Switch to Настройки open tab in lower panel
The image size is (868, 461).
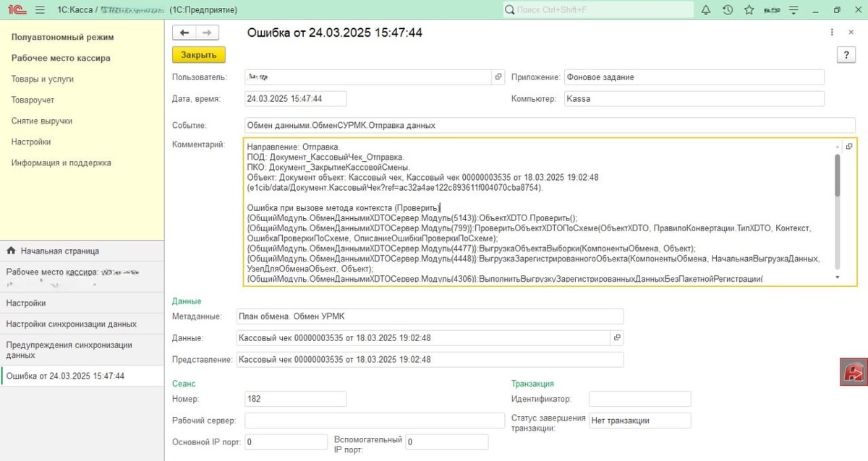pos(82,303)
